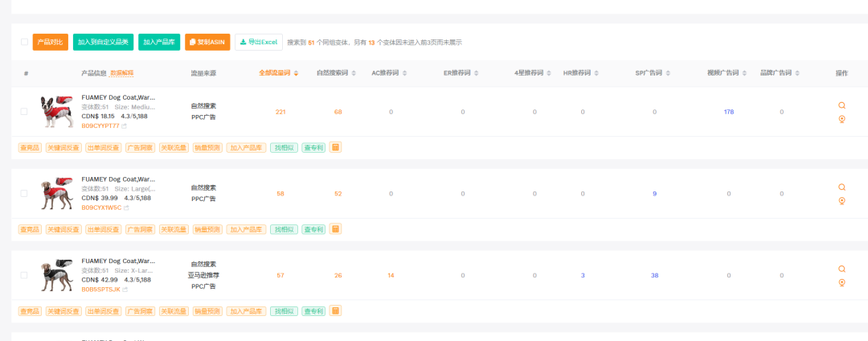Click the SP ad count 9
The image size is (868, 341).
pos(654,194)
